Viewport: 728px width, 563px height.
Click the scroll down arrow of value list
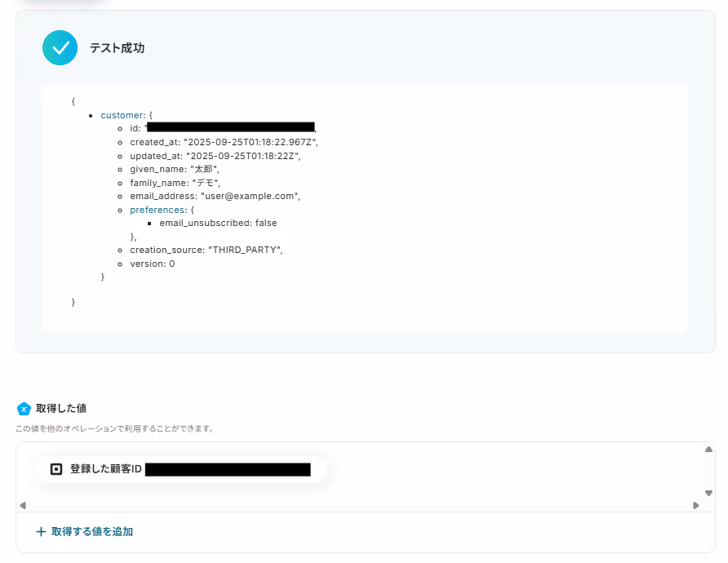pos(708,493)
